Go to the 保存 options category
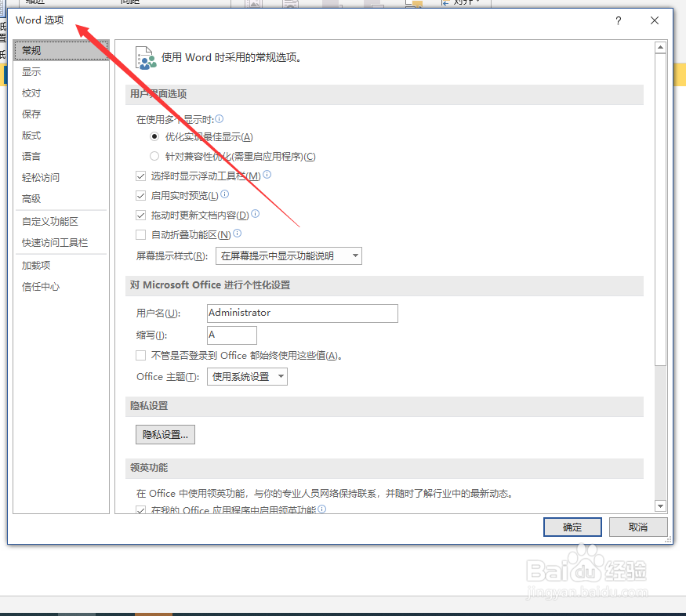The image size is (686, 616). click(x=31, y=114)
